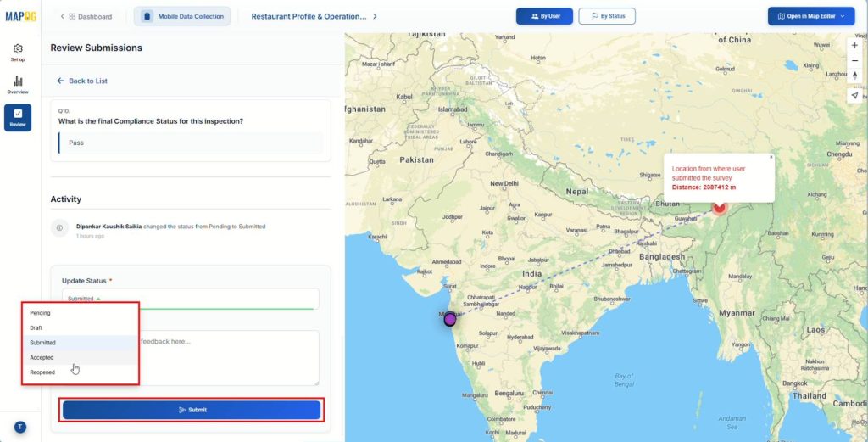Close the location distance popup
Screen dimensions: 868x442
click(x=771, y=157)
